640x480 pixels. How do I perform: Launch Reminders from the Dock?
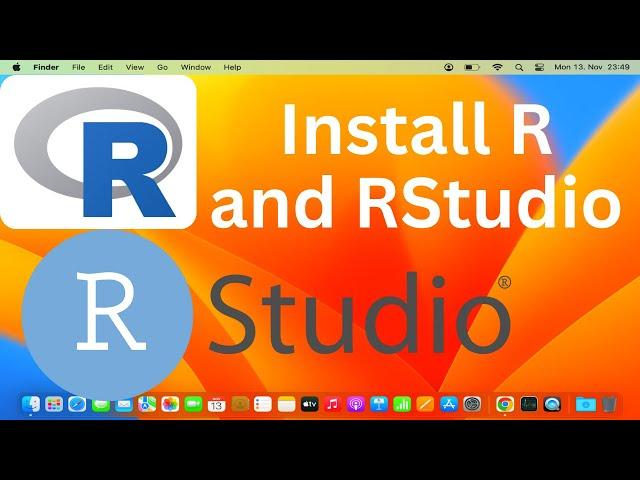click(x=263, y=404)
